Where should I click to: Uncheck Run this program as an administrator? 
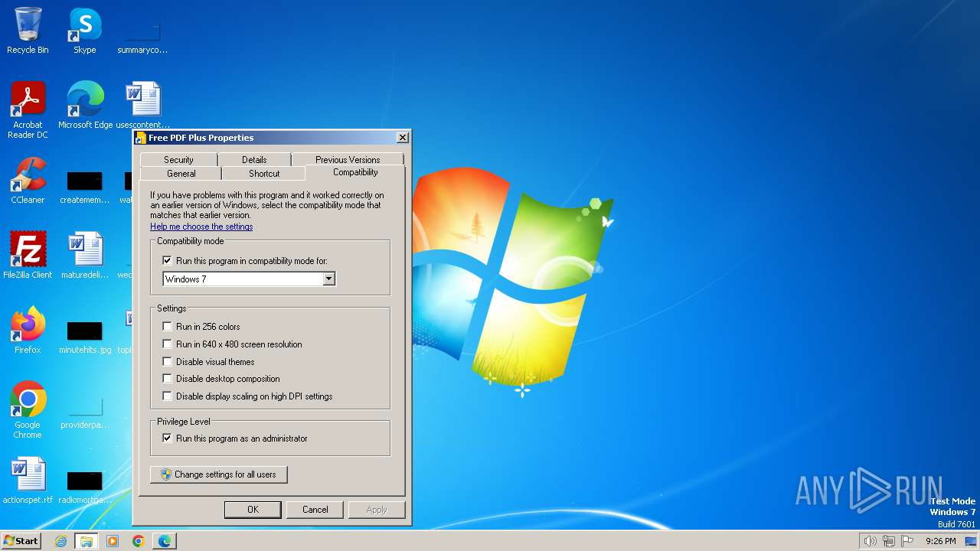[x=167, y=439]
